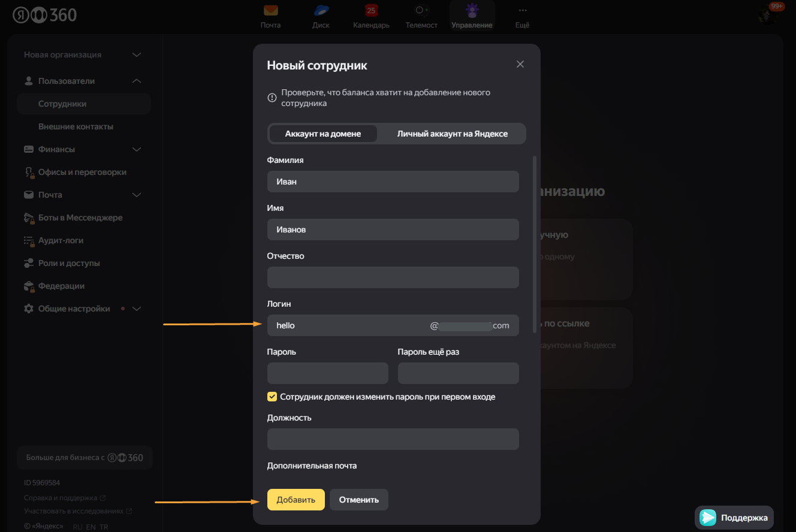Open the Диск cloud storage icon
Viewport: 796px width, 532px height.
(321, 11)
